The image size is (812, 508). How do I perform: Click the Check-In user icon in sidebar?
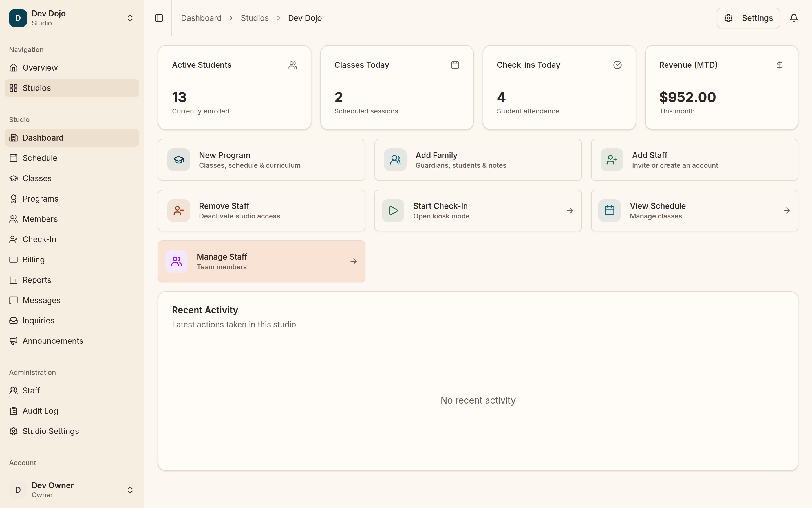click(14, 239)
